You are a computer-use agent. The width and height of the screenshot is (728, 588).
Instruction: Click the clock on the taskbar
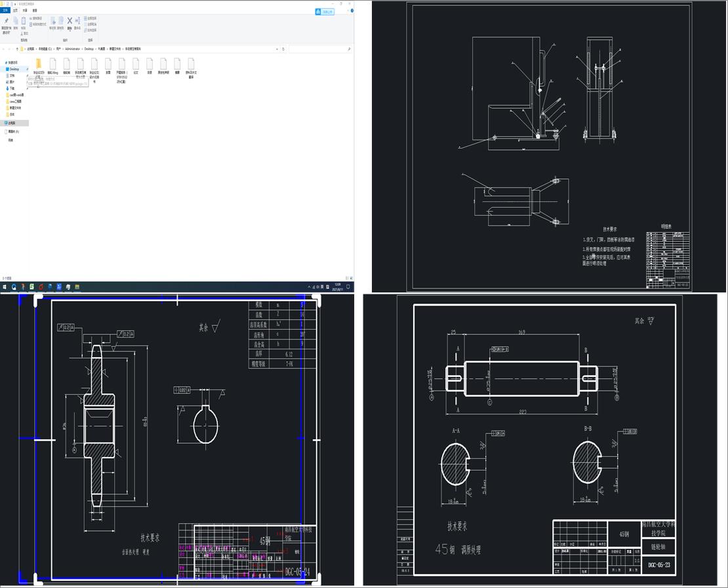pos(337,287)
